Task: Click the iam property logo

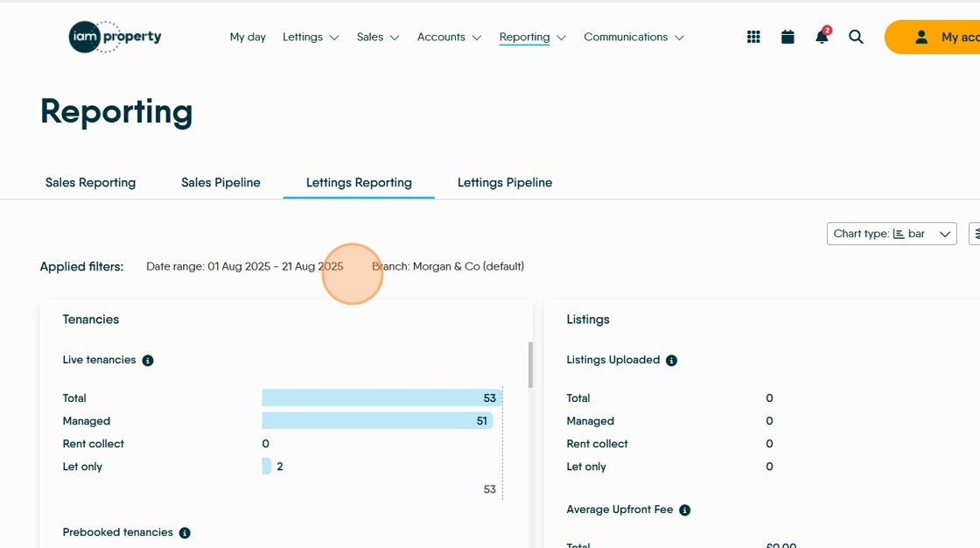Action: point(115,37)
